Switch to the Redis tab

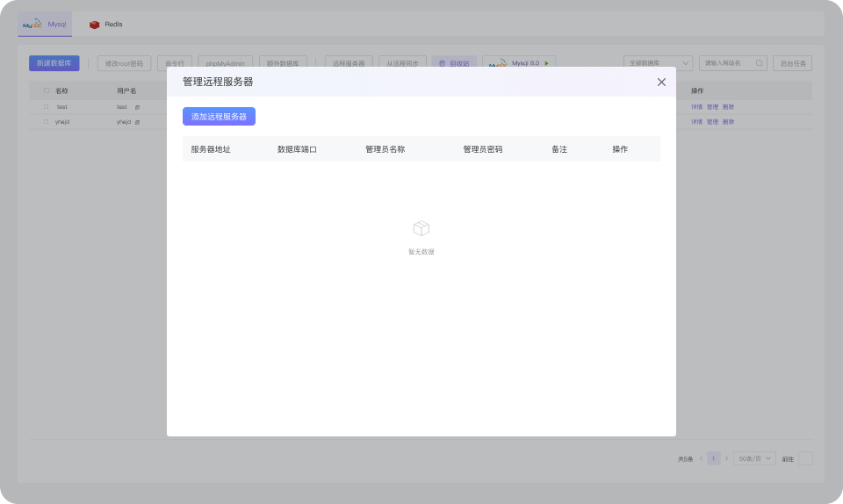106,25
